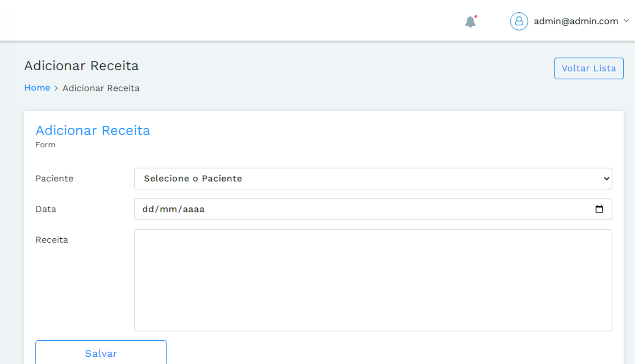
Task: Focus the Data date field
Action: [x=373, y=209]
